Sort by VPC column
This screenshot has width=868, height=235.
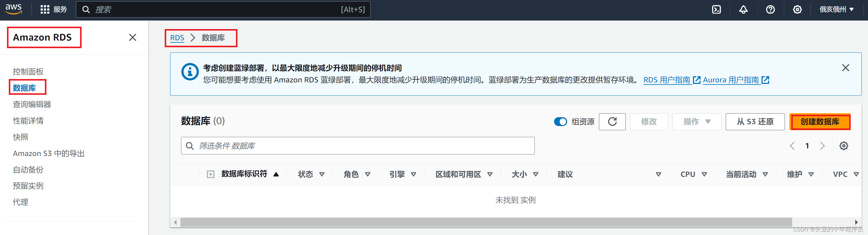tap(846, 174)
